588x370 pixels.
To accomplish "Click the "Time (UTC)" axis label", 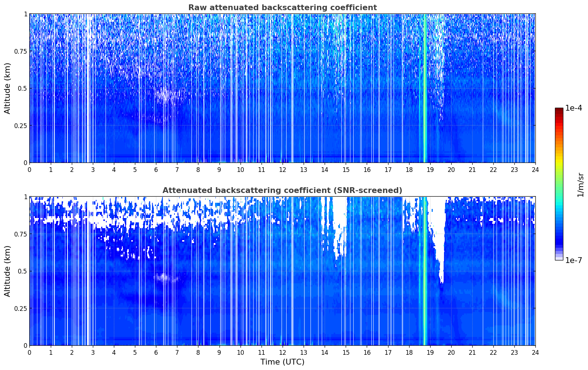I will point(282,362).
